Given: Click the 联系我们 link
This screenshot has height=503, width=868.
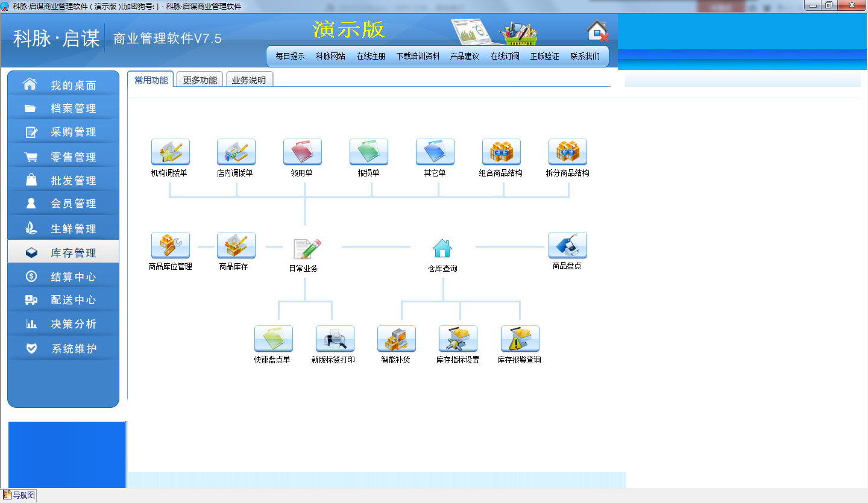Looking at the screenshot, I should point(585,56).
